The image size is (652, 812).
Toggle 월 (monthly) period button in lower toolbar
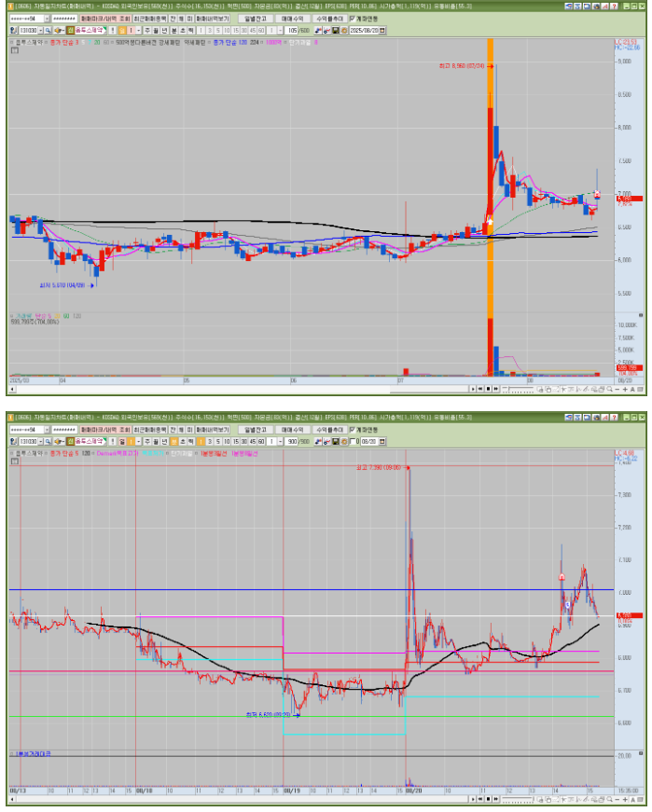pyautogui.click(x=156, y=442)
